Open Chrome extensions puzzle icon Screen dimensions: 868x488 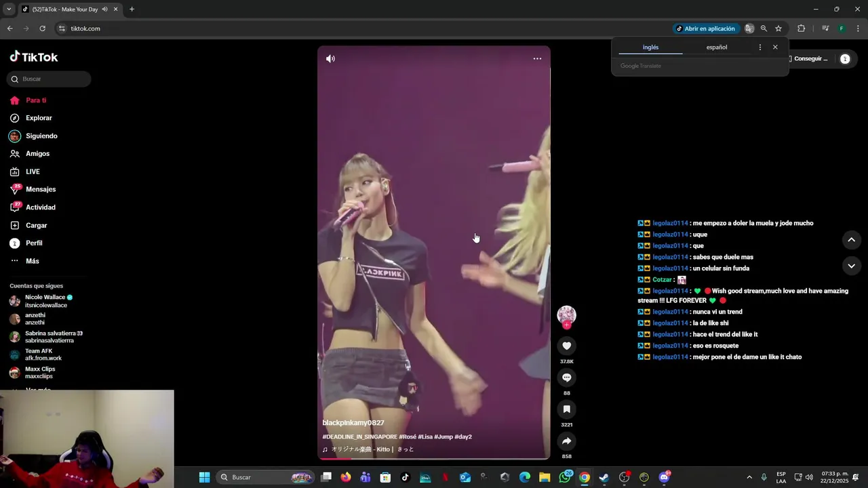tap(801, 28)
